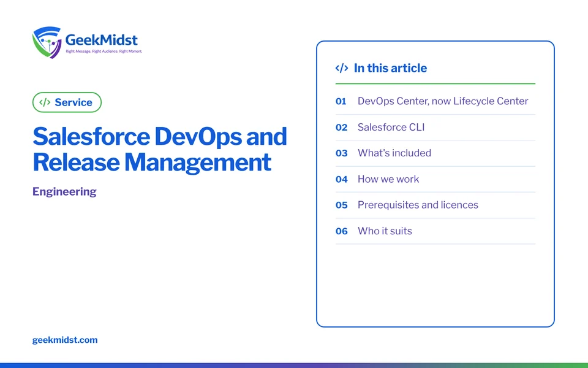Click the Service category badge
This screenshot has width=588, height=368.
[x=67, y=102]
